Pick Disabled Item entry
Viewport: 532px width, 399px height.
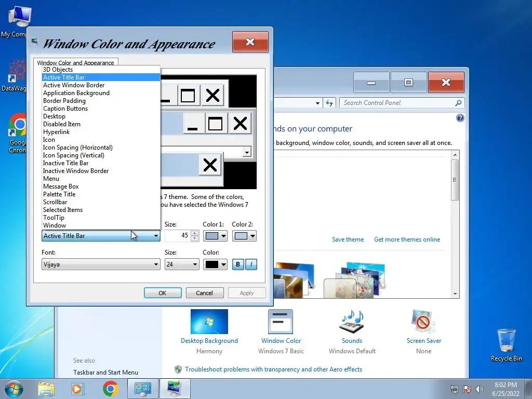click(101, 124)
